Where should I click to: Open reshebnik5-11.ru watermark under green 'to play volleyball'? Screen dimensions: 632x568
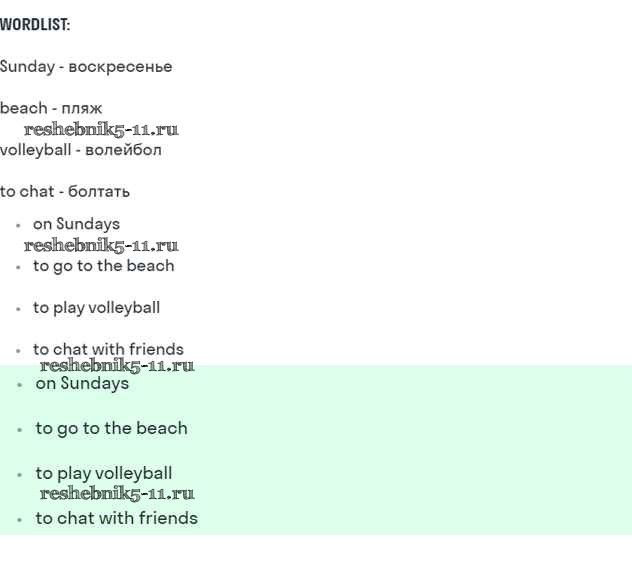(x=117, y=493)
